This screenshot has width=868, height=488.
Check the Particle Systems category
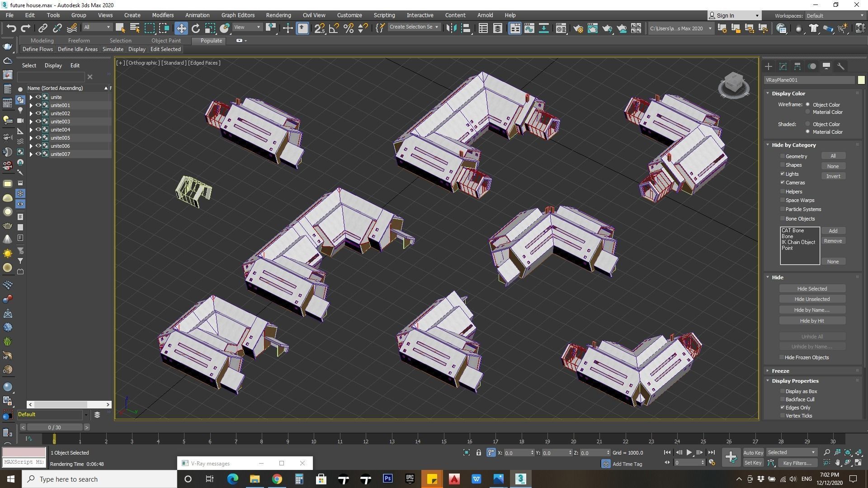[783, 209]
